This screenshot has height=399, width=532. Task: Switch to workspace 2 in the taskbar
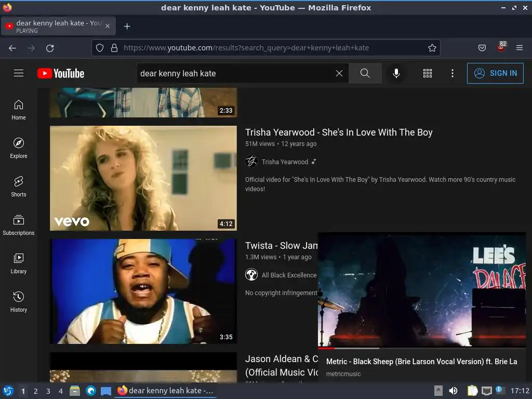(36, 391)
